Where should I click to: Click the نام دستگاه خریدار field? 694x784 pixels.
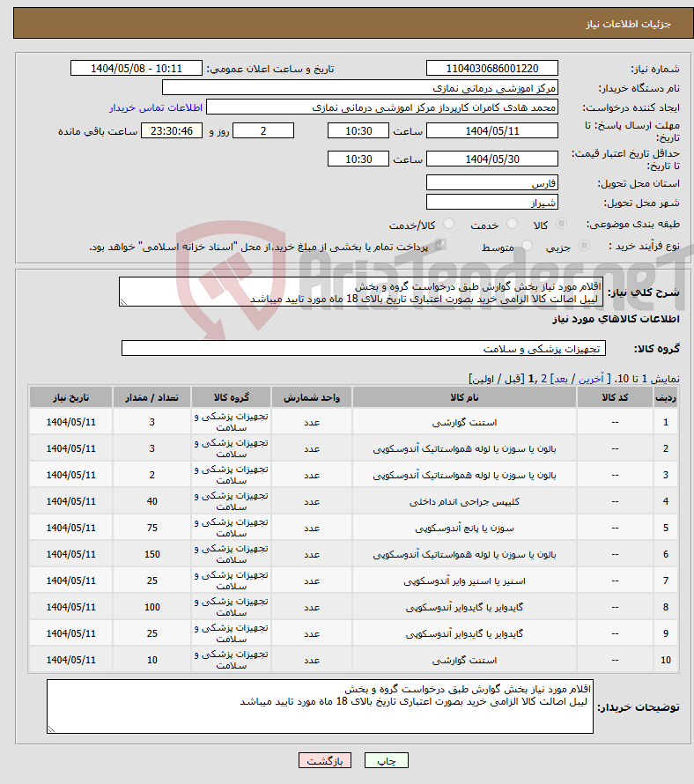tap(360, 88)
